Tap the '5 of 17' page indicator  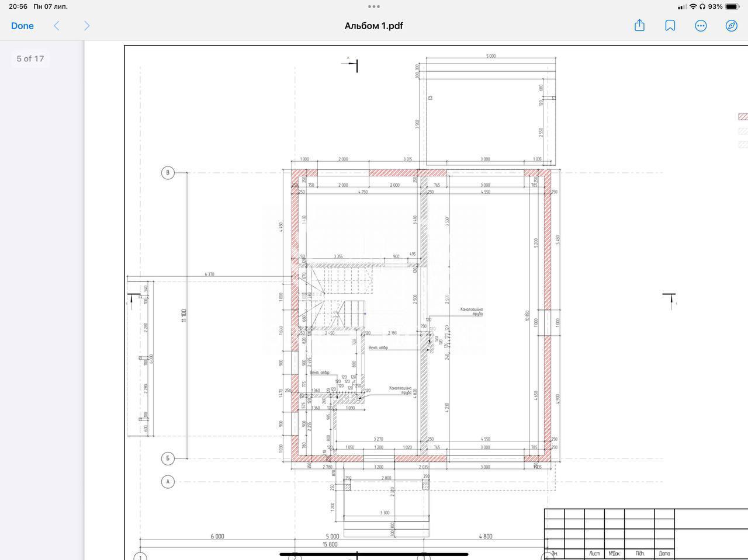(30, 58)
